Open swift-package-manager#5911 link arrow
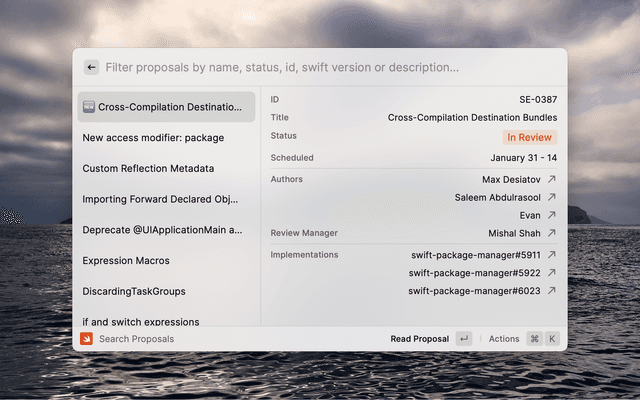This screenshot has width=640, height=400. 551,255
